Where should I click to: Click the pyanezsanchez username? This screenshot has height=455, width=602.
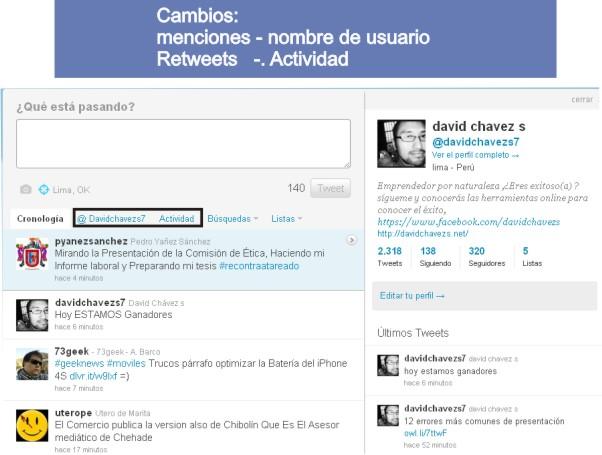pos(91,241)
